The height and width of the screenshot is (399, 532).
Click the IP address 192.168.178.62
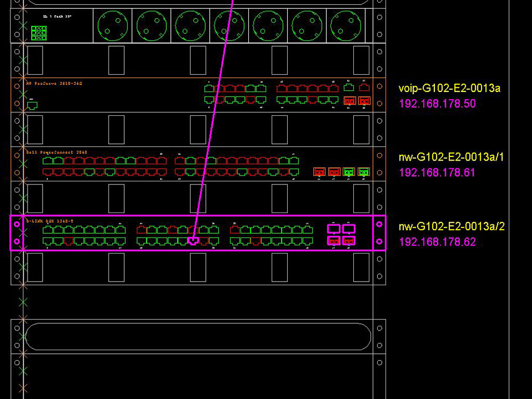coord(437,242)
